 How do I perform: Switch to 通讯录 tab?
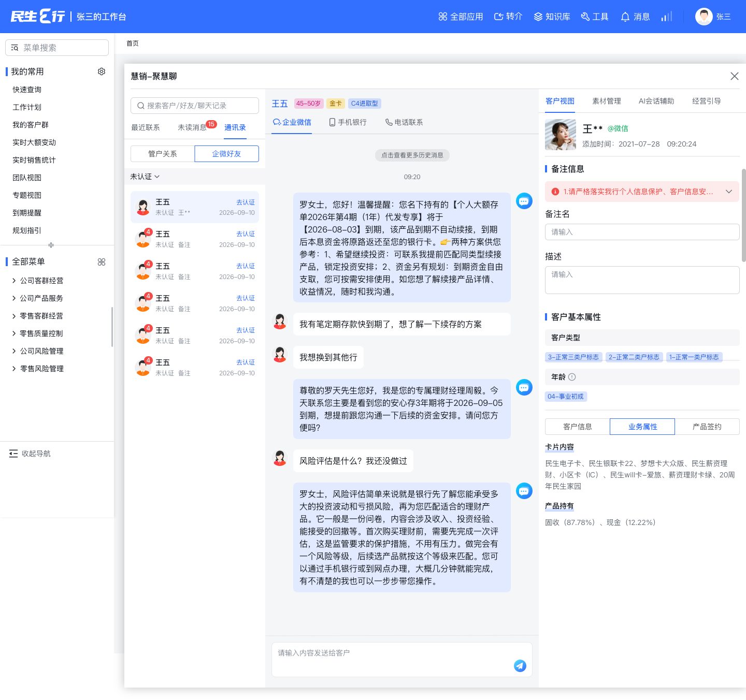point(235,127)
